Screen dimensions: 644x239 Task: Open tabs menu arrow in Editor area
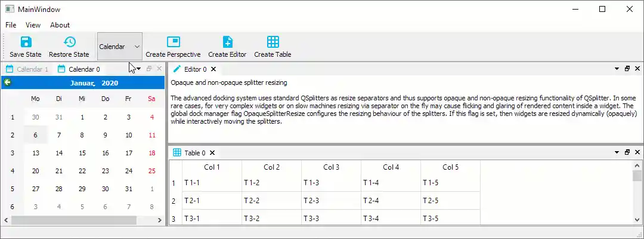point(617,69)
